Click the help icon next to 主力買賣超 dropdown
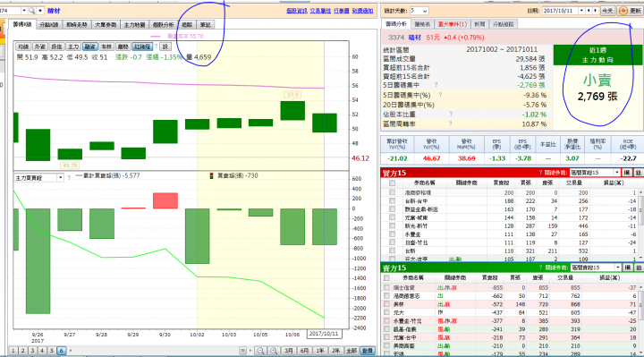The height and width of the screenshot is (357, 644). 69,177
